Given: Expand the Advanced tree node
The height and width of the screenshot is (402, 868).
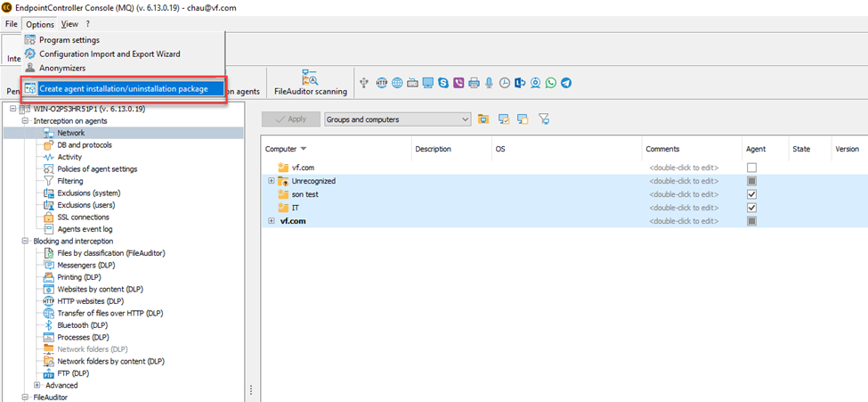Looking at the screenshot, I should [x=37, y=385].
